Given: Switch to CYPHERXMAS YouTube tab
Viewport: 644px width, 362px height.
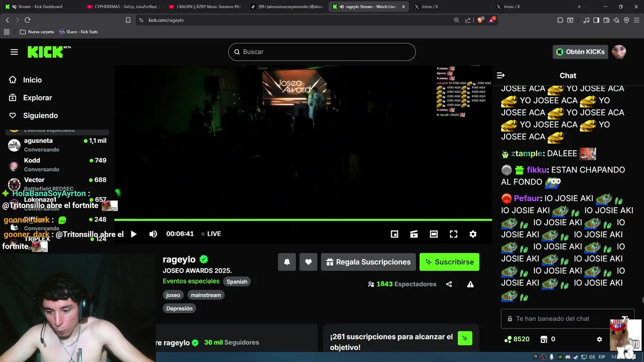Looking at the screenshot, I should pyautogui.click(x=123, y=7).
